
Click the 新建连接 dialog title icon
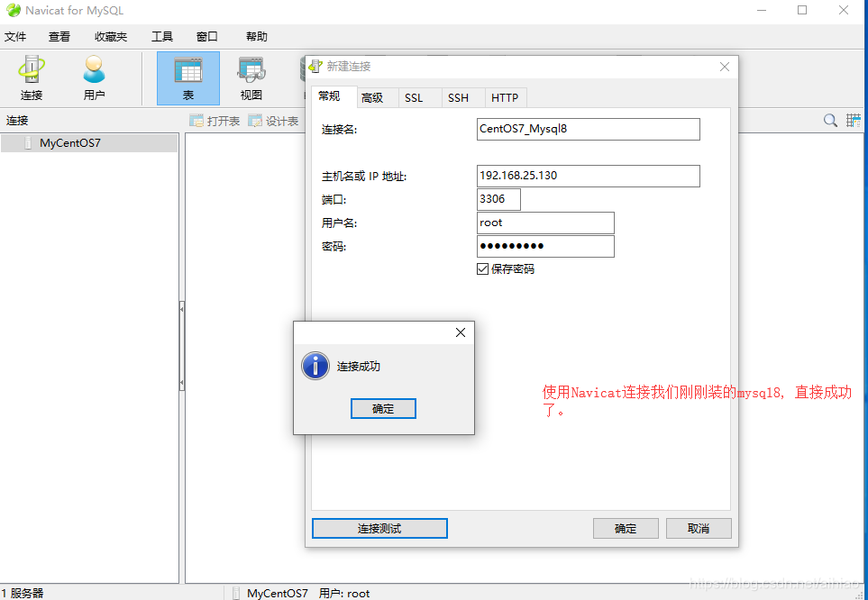click(x=315, y=67)
